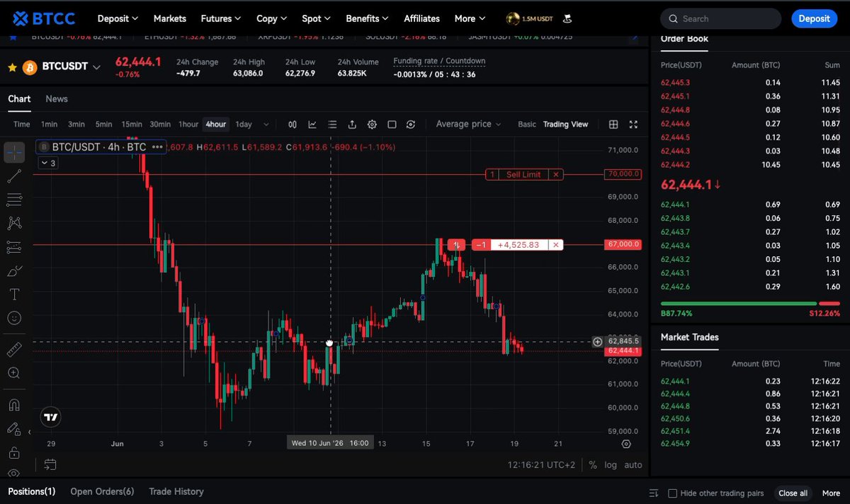Image resolution: width=850 pixels, height=504 pixels.
Task: Toggle percent scale on chart
Action: pos(592,465)
